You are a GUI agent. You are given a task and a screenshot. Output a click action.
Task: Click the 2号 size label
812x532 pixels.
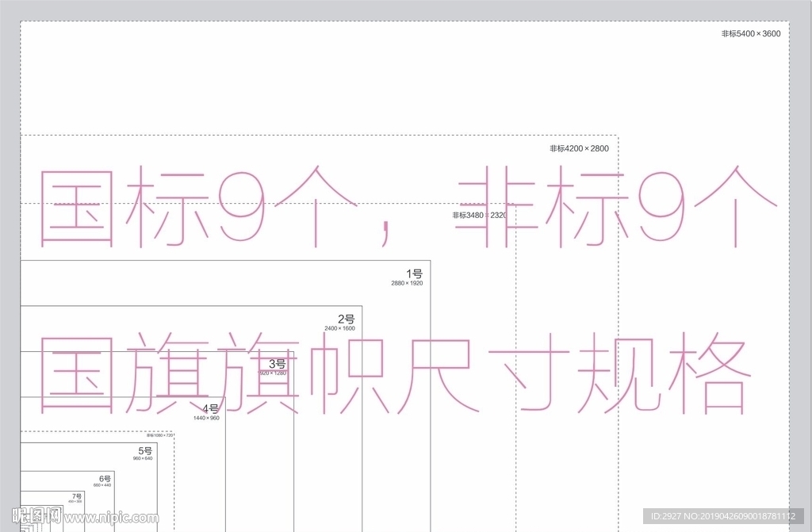click(347, 319)
